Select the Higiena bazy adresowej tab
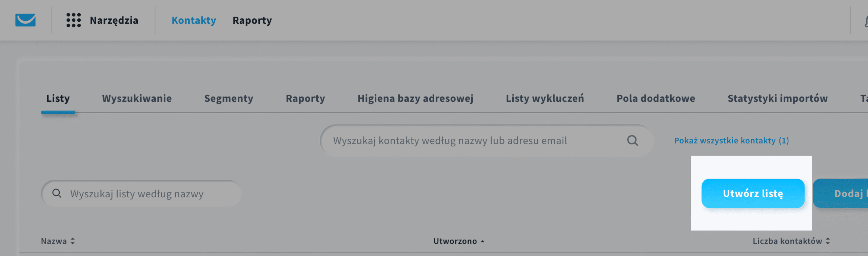 pos(415,98)
